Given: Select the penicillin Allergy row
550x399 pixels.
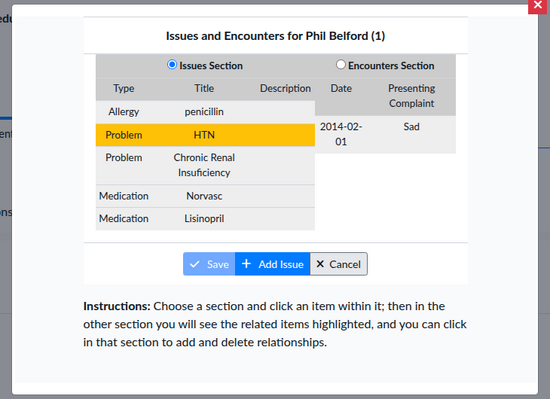Looking at the screenshot, I should pos(205,112).
